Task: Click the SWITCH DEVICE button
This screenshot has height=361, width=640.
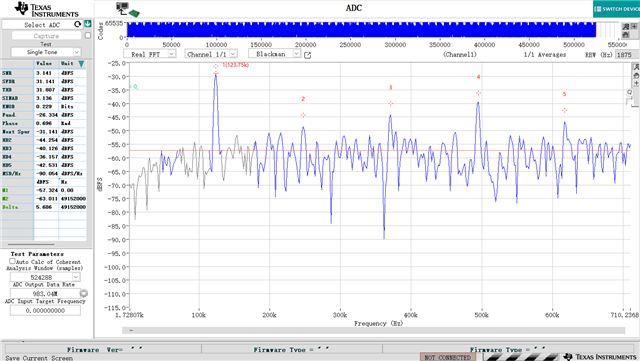Action: [616, 9]
